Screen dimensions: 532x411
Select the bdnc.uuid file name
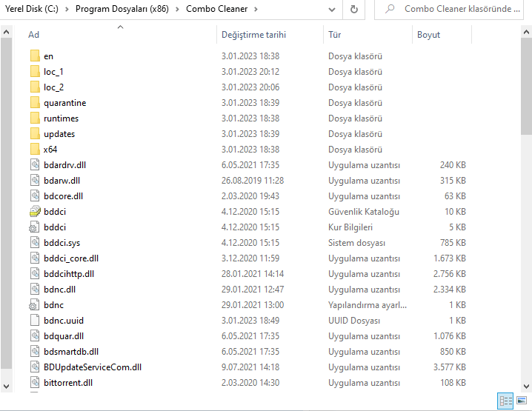pos(64,321)
